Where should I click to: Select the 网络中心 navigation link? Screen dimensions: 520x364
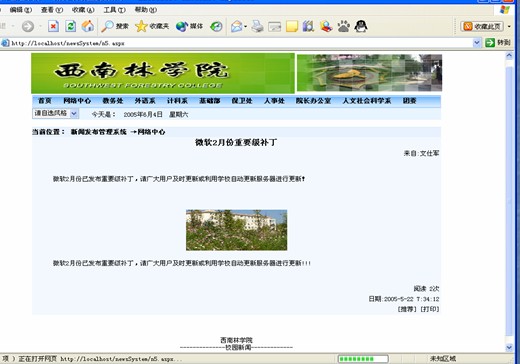tap(77, 101)
